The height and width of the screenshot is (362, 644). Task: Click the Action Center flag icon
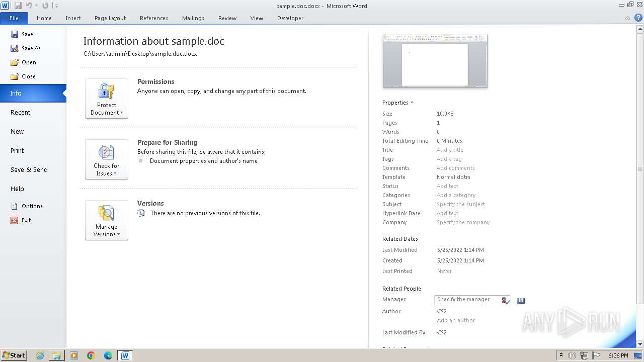coord(596,355)
